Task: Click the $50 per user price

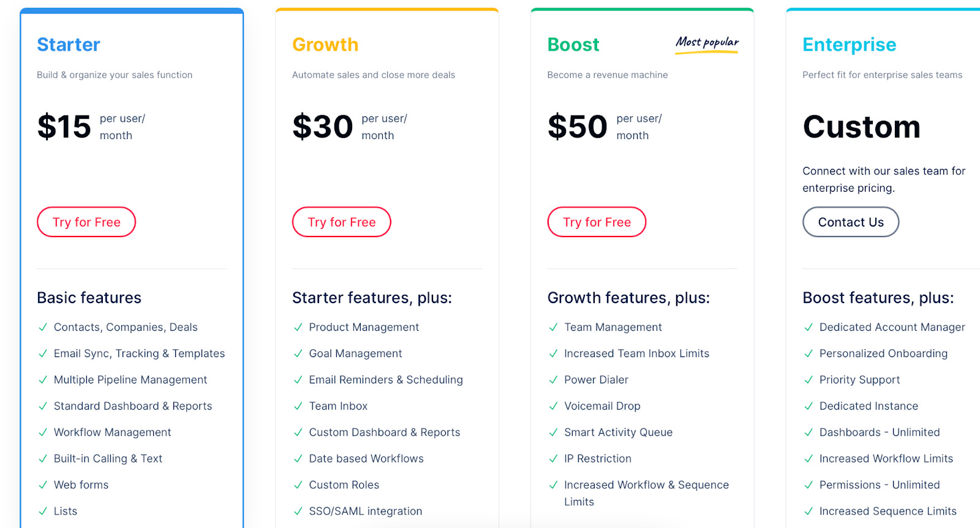Action: pos(605,127)
